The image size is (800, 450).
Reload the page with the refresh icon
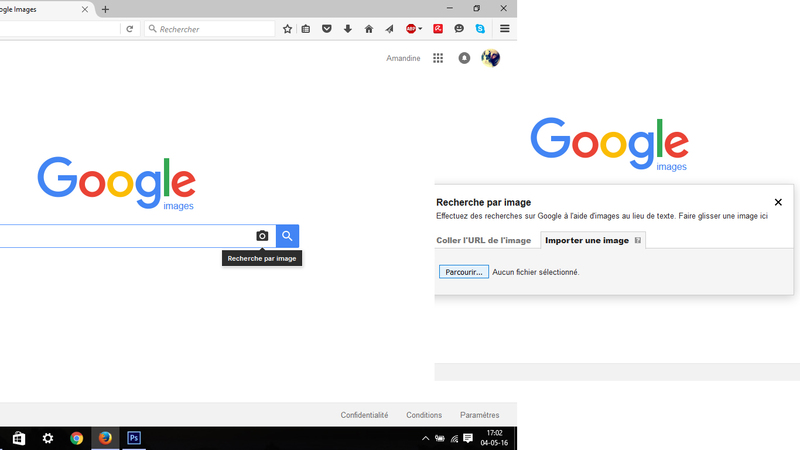pos(130,29)
